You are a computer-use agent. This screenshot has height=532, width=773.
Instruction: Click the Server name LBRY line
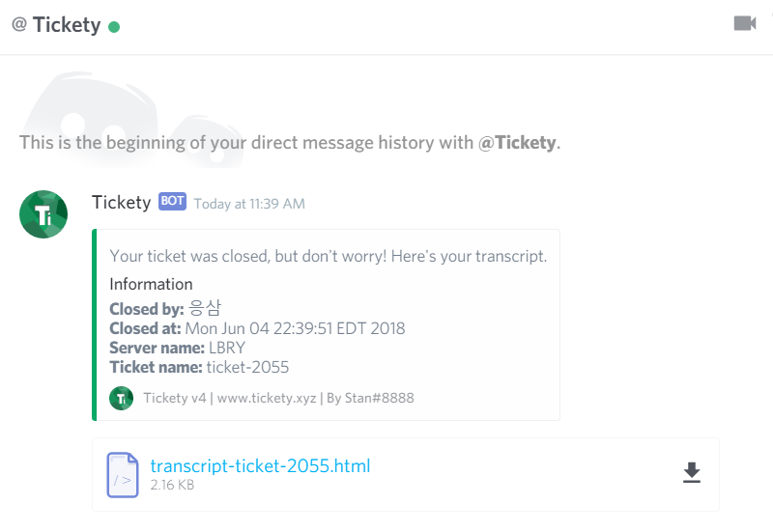(177, 348)
